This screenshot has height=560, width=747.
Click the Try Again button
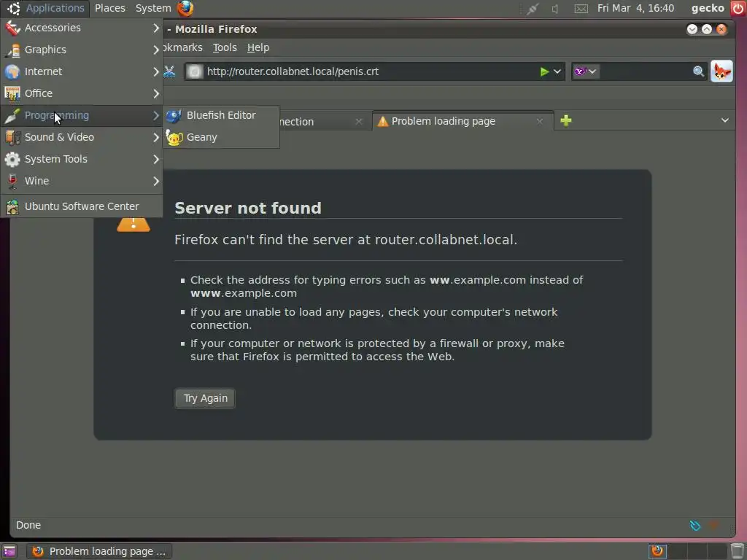205,398
